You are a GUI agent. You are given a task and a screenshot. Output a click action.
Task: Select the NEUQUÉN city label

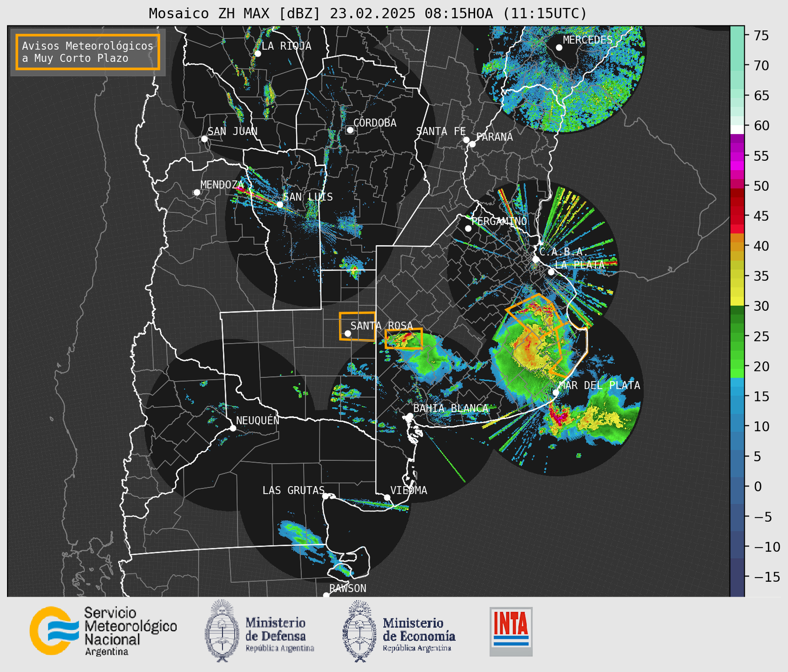pyautogui.click(x=257, y=420)
